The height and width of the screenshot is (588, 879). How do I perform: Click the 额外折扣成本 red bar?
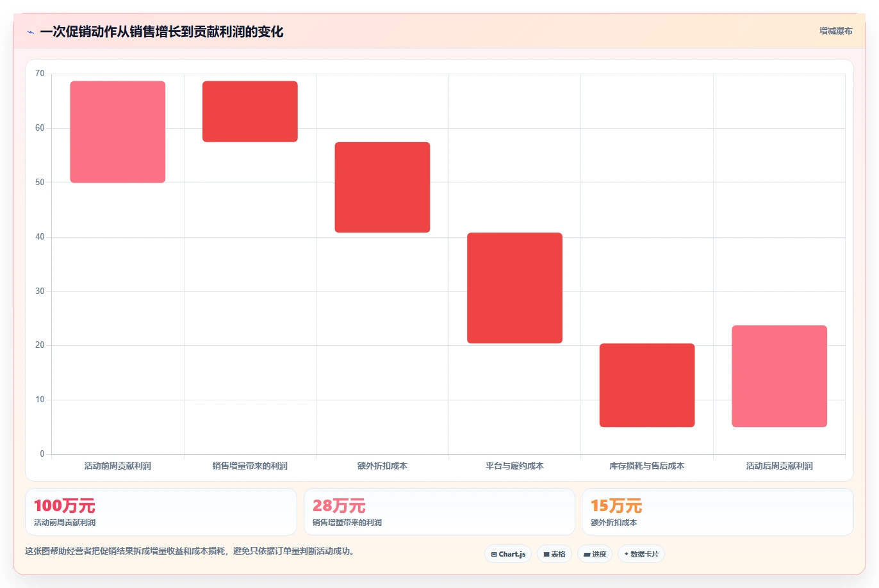coord(382,187)
